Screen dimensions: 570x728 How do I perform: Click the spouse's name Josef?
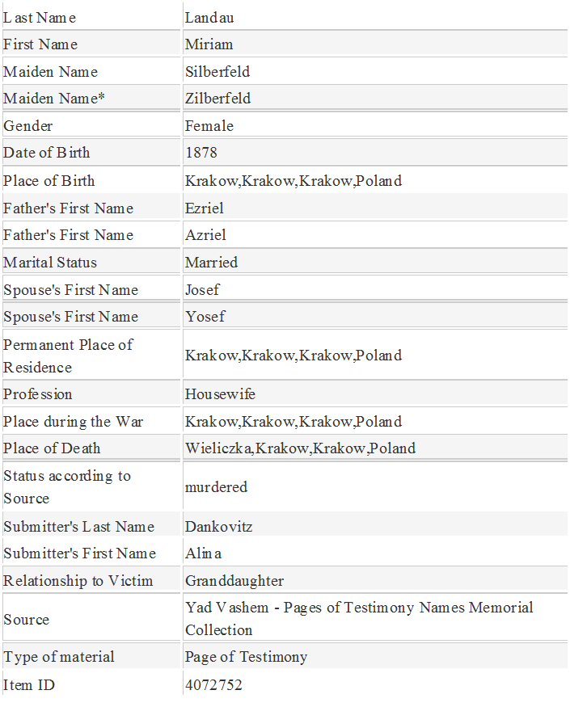(x=202, y=290)
